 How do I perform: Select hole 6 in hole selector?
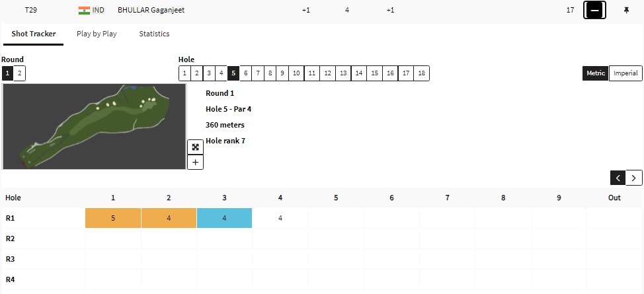[245, 73]
